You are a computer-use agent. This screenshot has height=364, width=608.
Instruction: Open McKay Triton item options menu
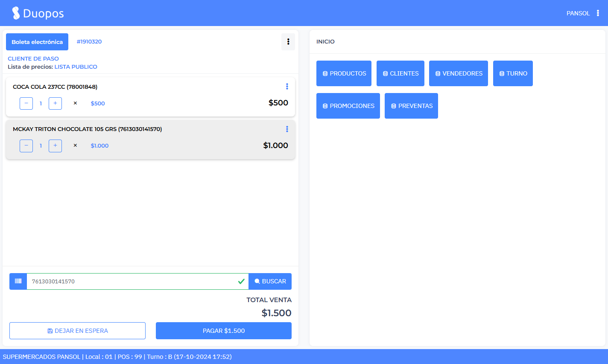(287, 129)
